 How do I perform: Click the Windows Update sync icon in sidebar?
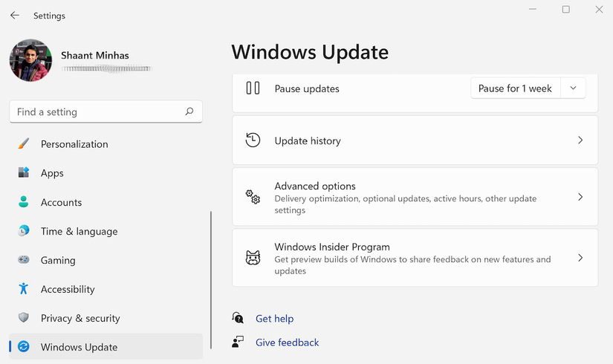[24, 346]
